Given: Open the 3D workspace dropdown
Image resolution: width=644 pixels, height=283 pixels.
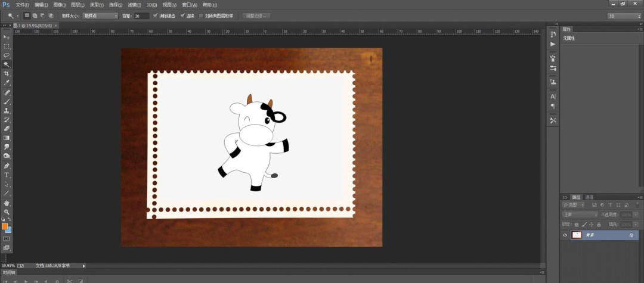Looking at the screenshot, I should point(624,16).
